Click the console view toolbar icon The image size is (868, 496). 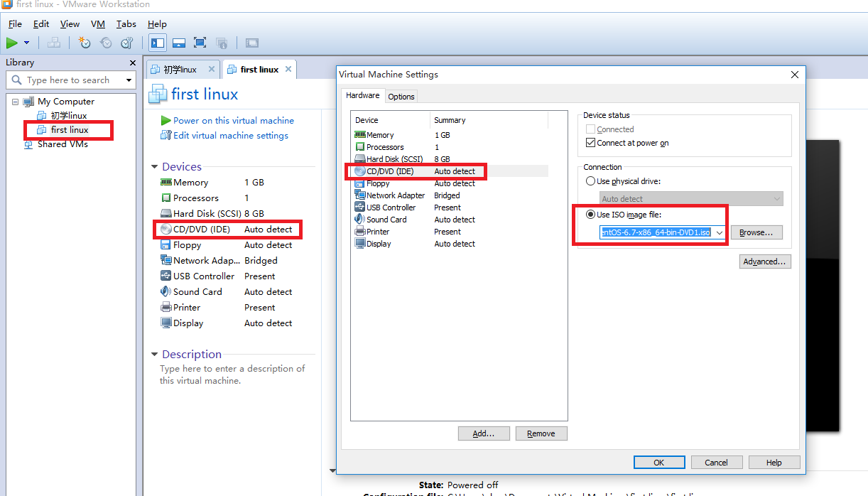(x=252, y=43)
